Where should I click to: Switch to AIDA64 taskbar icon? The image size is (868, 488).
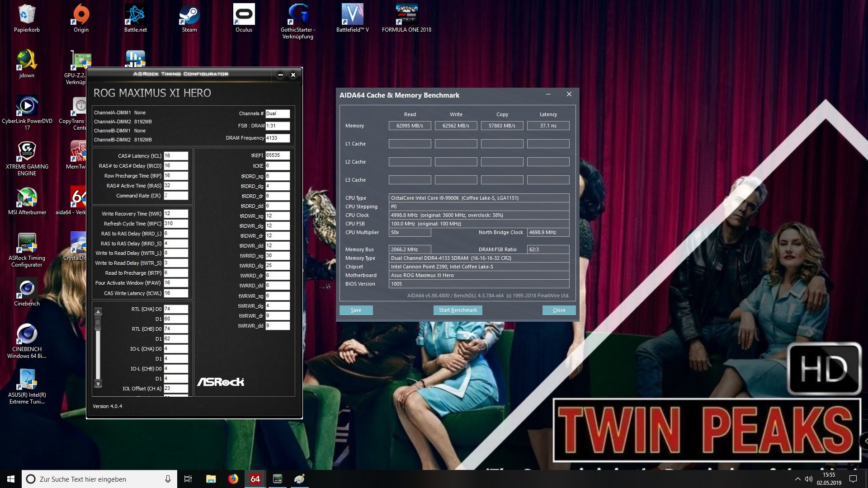point(255,479)
